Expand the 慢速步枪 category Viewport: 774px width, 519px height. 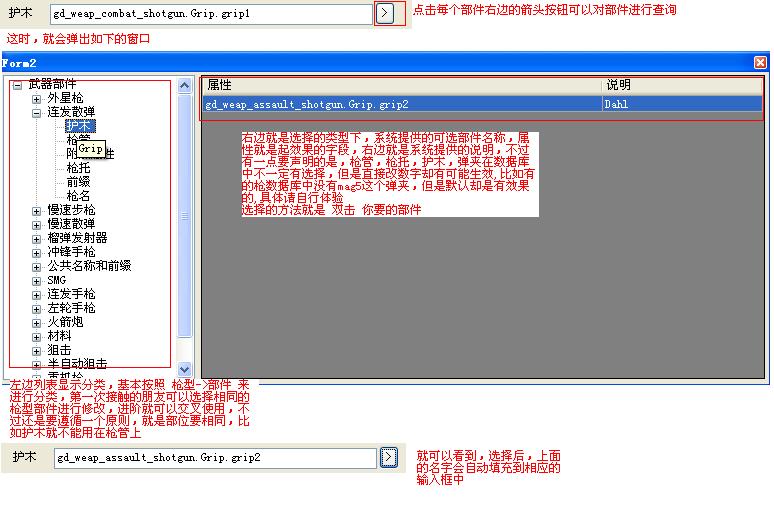(x=37, y=211)
